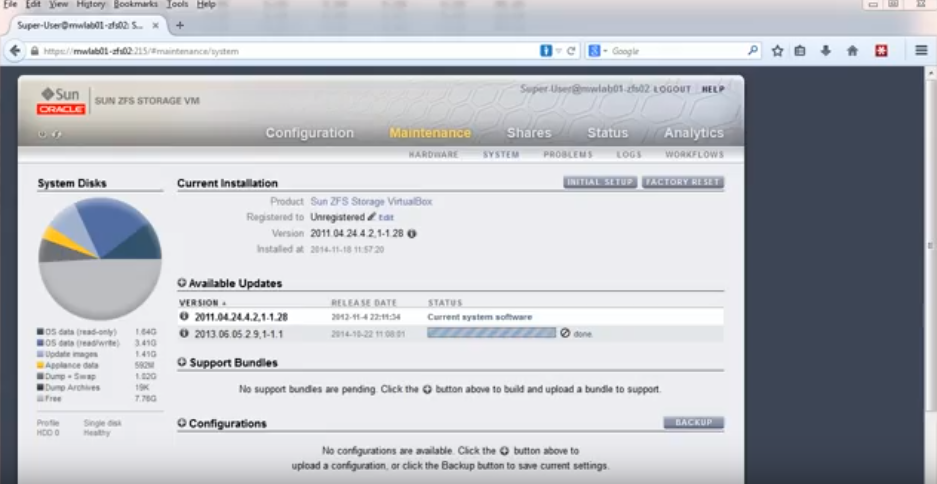The width and height of the screenshot is (937, 484).
Task: Open the Tools menu
Action: point(177,4)
